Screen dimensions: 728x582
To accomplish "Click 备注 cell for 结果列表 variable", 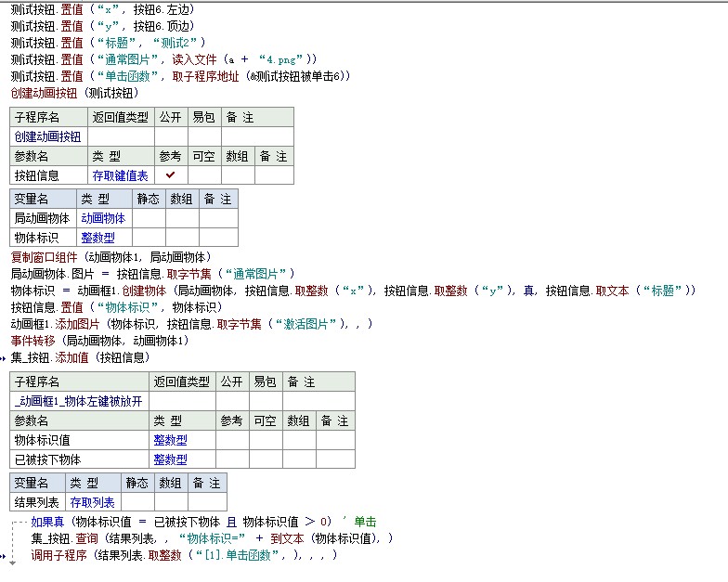I will tap(207, 502).
